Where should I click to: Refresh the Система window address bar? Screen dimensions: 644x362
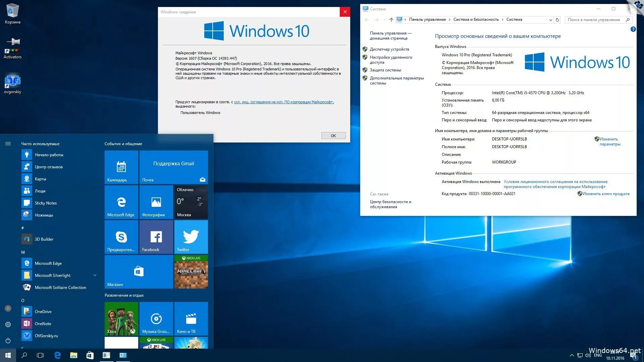point(557,20)
